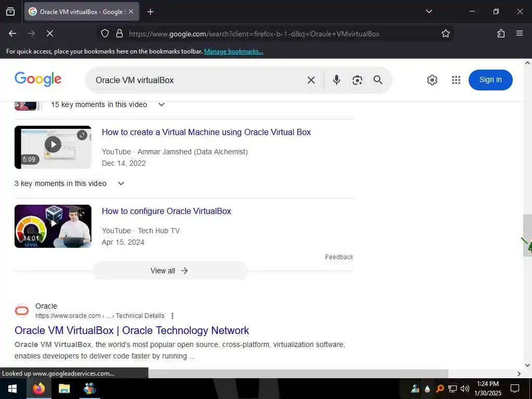Open a new tab with plus button
Screen dimensions: 532x399
pyautogui.click(x=150, y=12)
